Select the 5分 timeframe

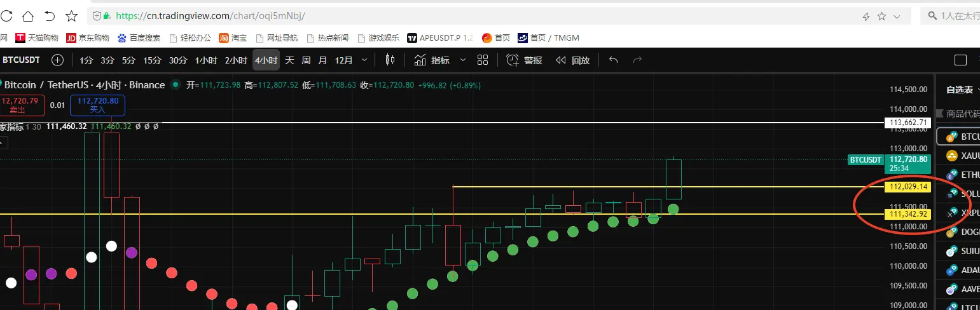tap(129, 60)
